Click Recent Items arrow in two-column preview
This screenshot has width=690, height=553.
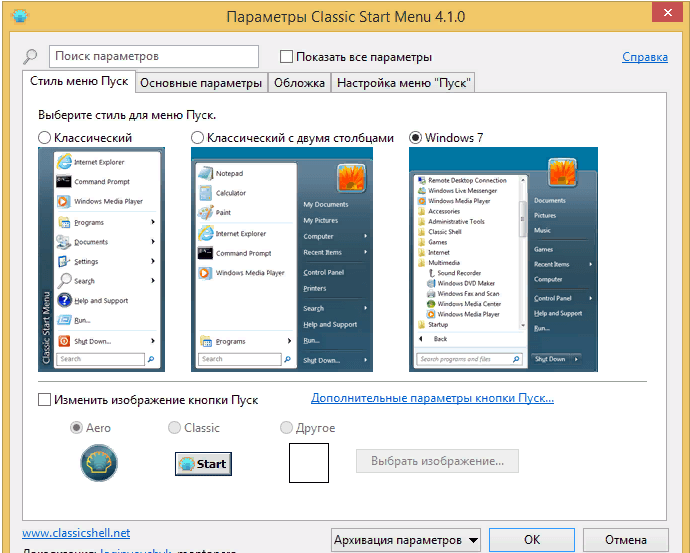click(x=365, y=252)
